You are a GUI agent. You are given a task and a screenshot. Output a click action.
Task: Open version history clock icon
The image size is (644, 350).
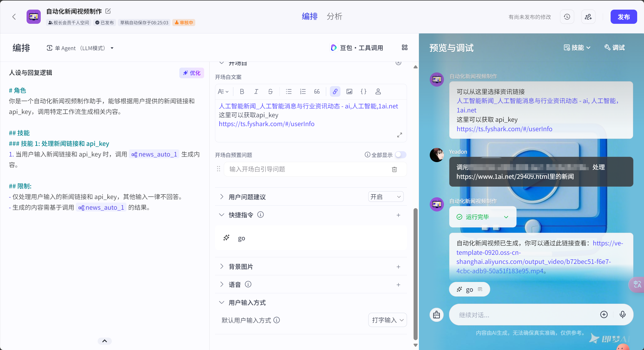567,17
